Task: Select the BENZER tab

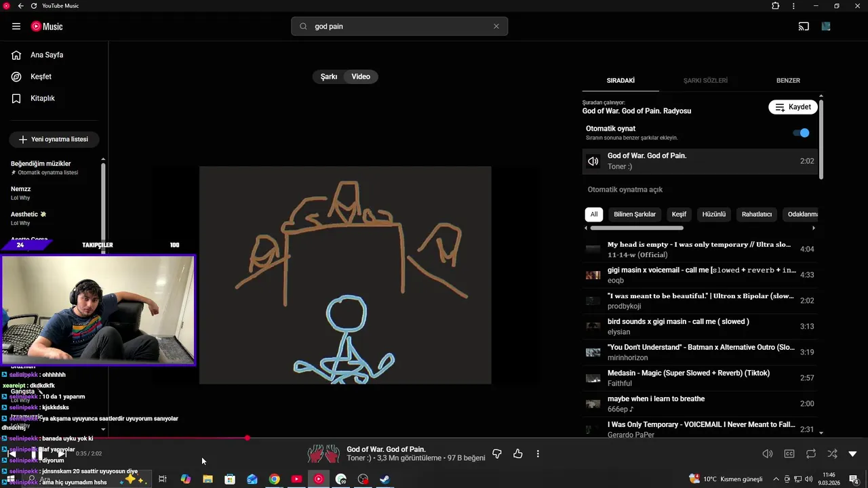Action: (788, 81)
